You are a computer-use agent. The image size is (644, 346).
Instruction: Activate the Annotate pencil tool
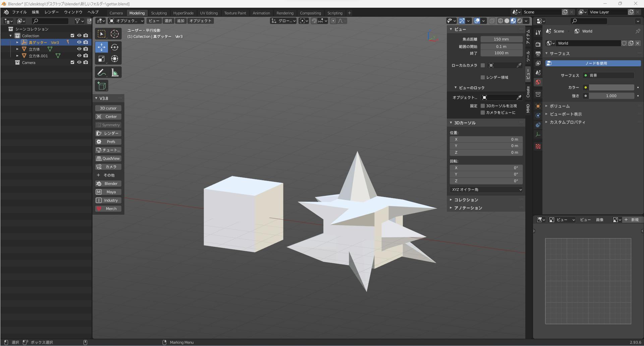(x=101, y=73)
